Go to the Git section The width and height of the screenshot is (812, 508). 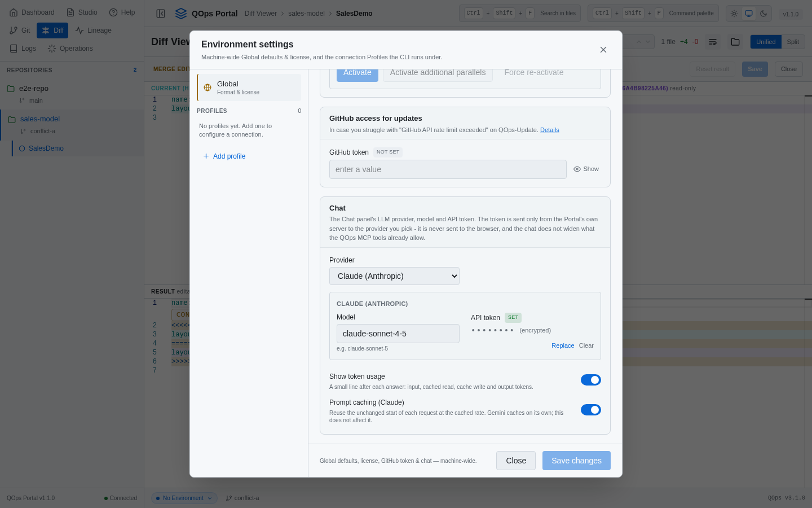[20, 30]
